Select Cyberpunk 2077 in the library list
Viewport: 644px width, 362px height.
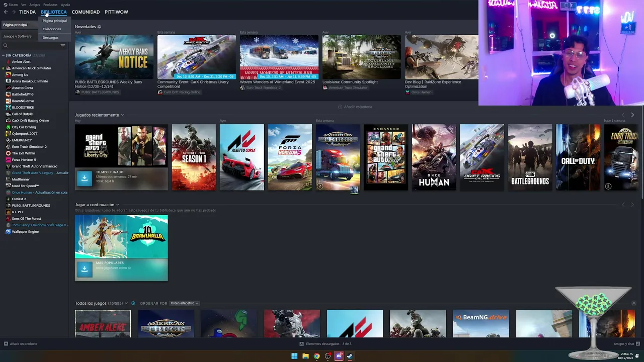click(x=25, y=134)
